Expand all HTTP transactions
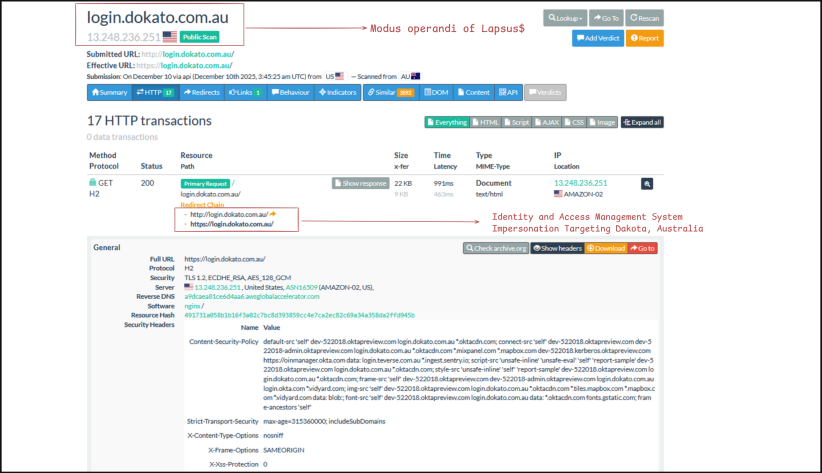Image resolution: width=822 pixels, height=473 pixels. tap(642, 122)
